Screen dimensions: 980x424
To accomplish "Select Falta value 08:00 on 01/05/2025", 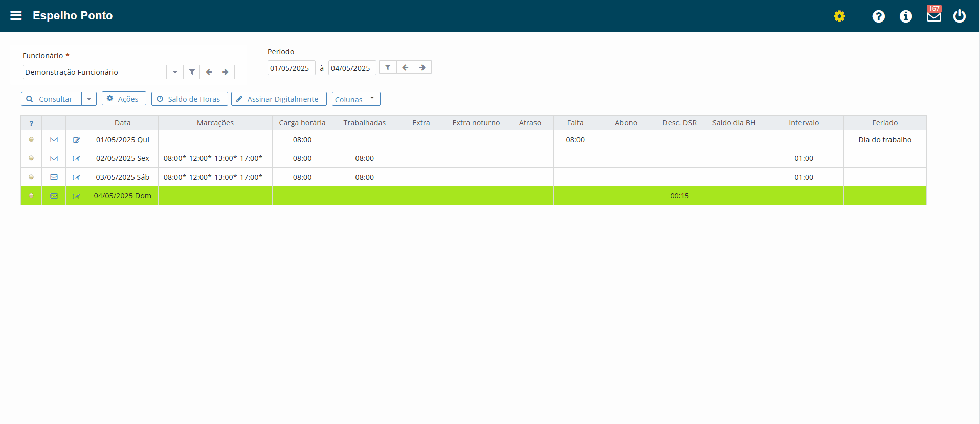I will click(x=575, y=140).
